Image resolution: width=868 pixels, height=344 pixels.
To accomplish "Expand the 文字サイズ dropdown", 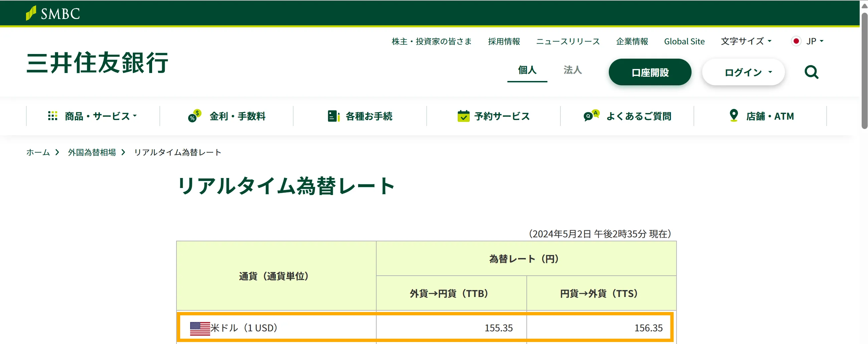I will tap(746, 41).
